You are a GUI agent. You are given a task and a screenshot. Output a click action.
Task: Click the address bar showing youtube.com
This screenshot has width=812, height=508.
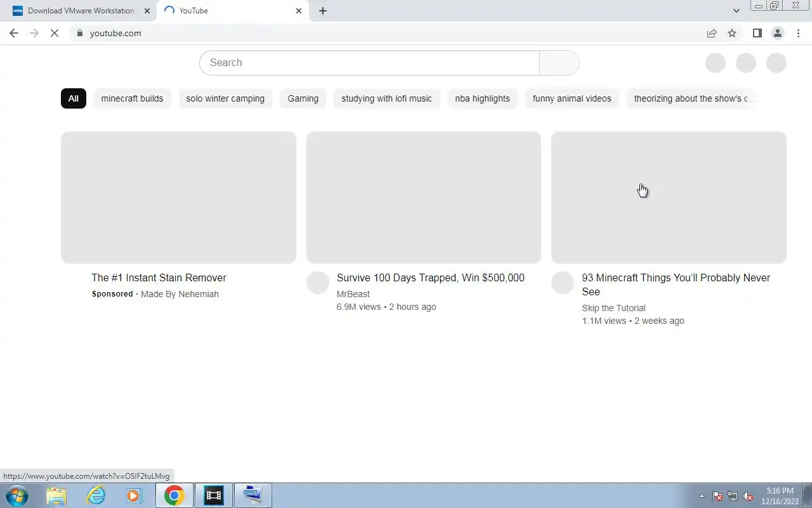[387, 33]
